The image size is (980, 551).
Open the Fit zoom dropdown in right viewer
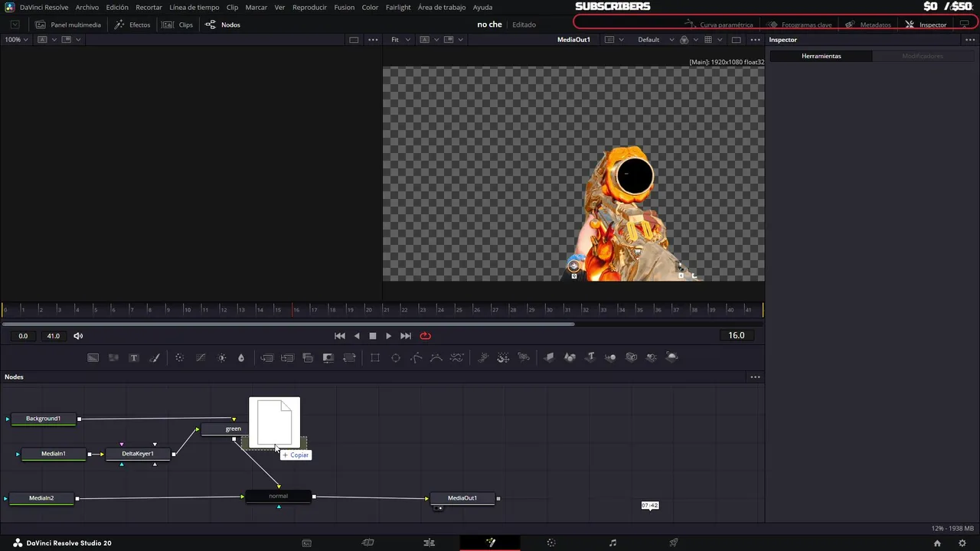pyautogui.click(x=400, y=40)
